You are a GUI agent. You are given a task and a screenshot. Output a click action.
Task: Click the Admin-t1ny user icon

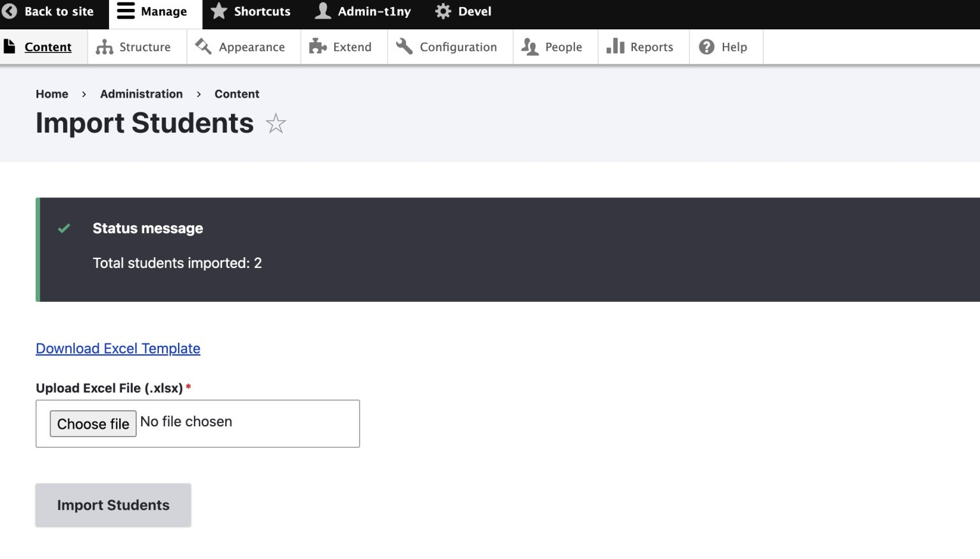pos(323,11)
